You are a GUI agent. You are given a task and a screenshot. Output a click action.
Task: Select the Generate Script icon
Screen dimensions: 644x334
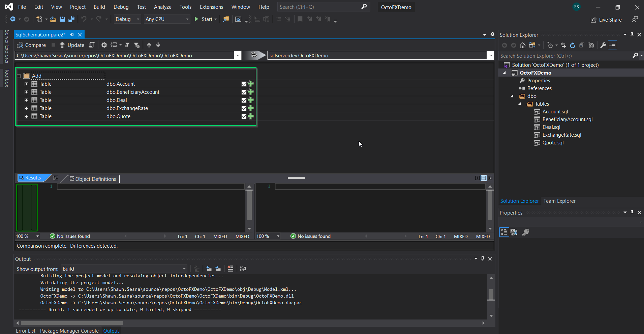click(x=91, y=45)
